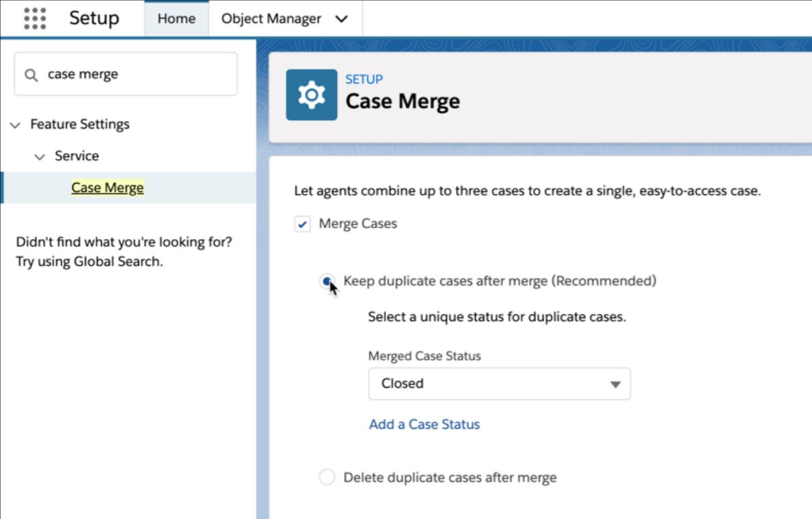Click the 'Merged Case Status' field label
The height and width of the screenshot is (519, 812).
424,356
